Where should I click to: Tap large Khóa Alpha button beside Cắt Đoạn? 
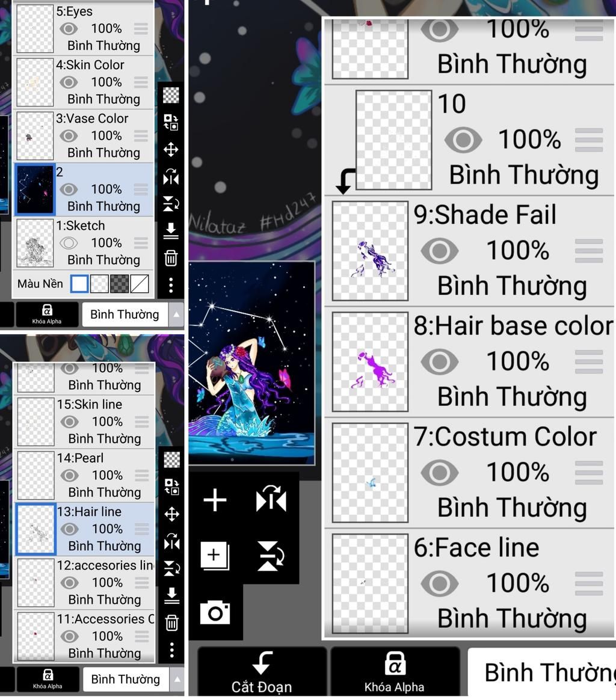(x=395, y=672)
